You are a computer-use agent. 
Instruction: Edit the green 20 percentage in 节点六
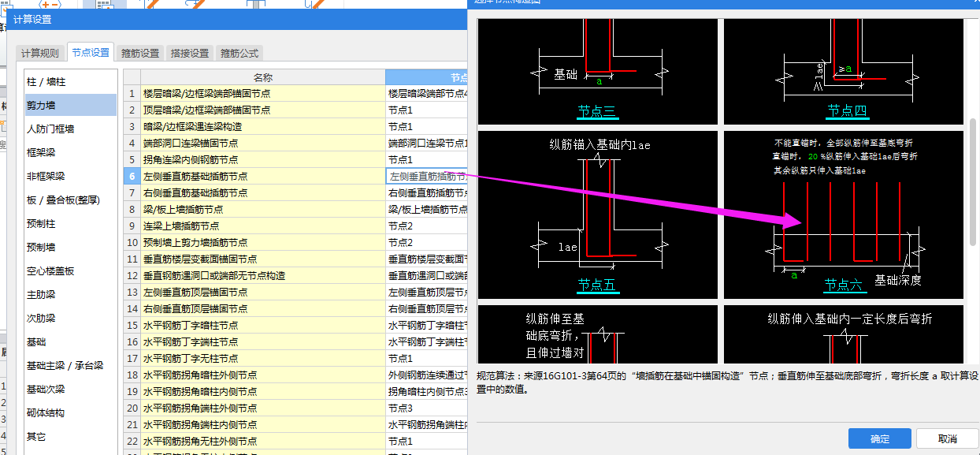coord(815,157)
